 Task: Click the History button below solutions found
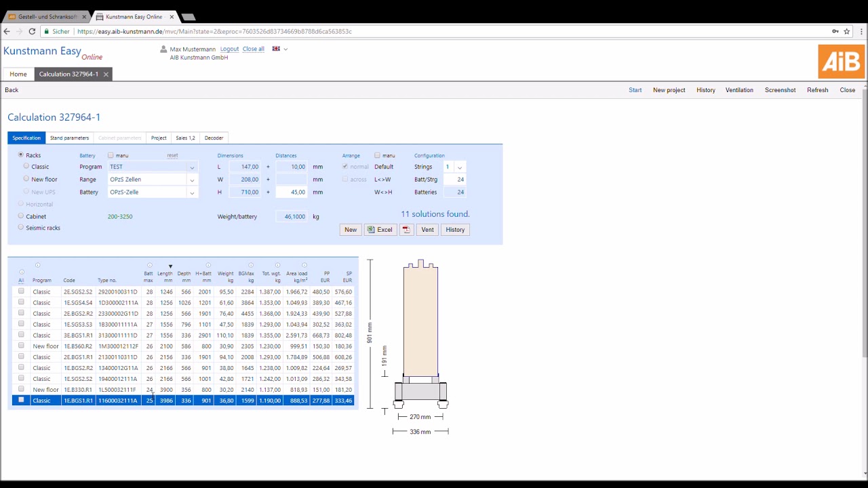click(455, 230)
